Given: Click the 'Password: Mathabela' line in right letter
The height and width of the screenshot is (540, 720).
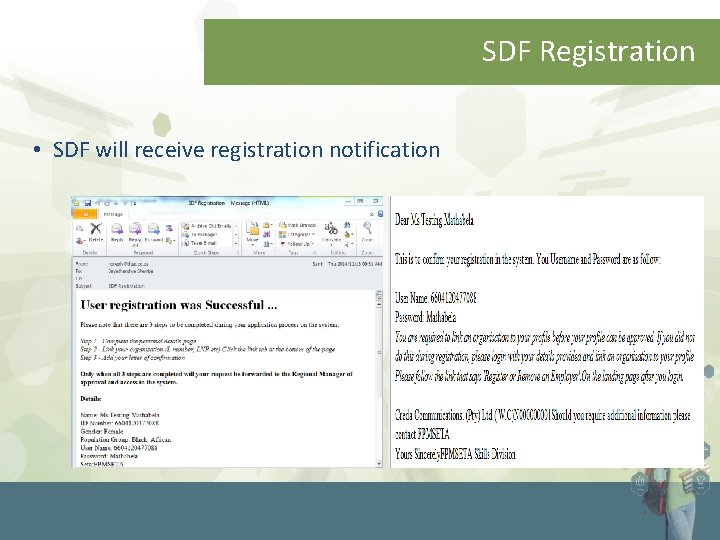Looking at the screenshot, I should (425, 317).
